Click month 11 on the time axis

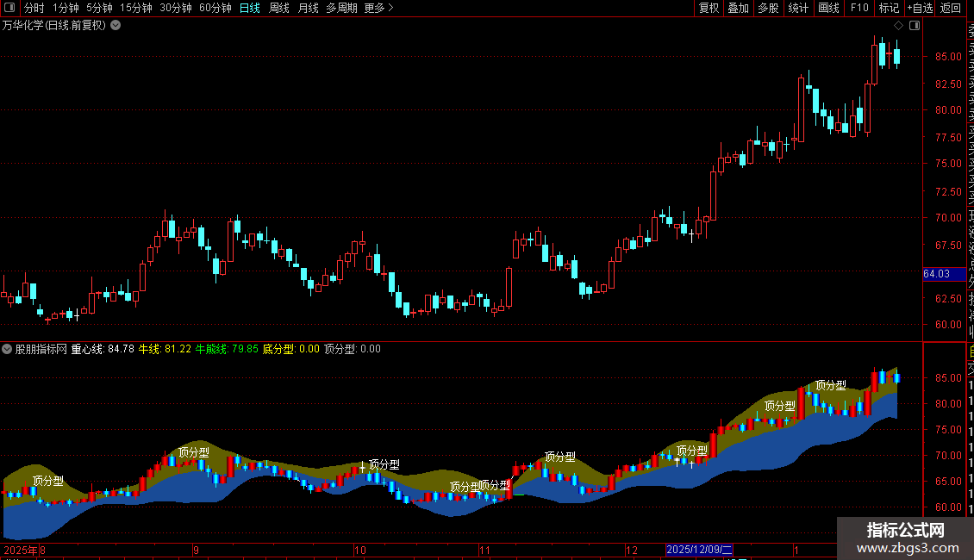(485, 550)
